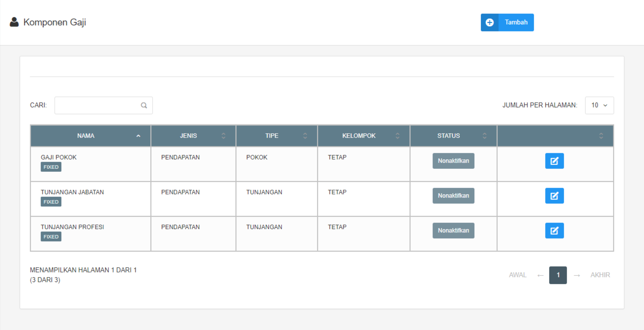
Task: Click the search magnifier icon
Action: 144,105
